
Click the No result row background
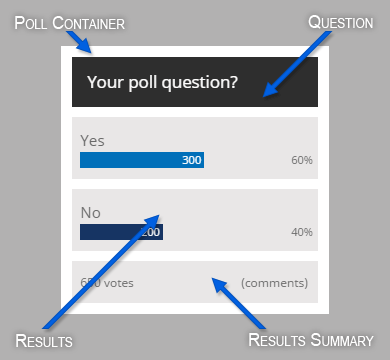[x=195, y=220]
